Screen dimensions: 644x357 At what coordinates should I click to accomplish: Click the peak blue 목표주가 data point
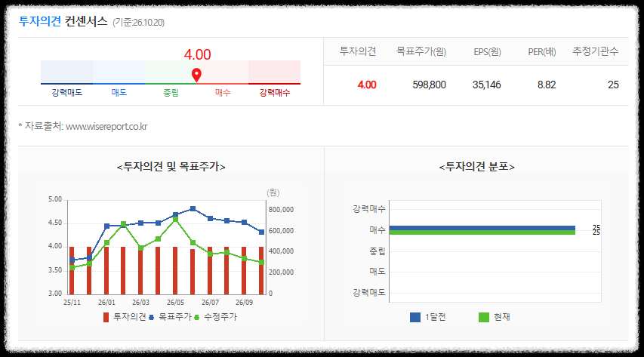point(193,209)
